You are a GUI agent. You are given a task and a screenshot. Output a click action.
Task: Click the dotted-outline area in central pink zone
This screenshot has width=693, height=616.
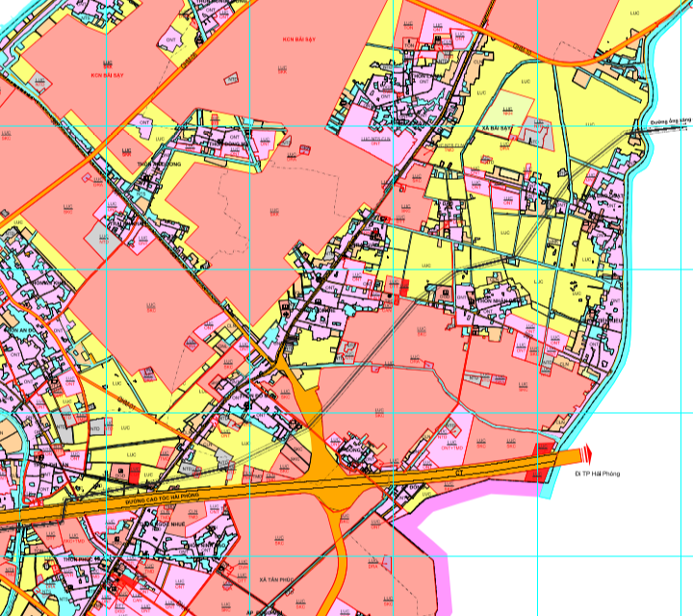click(279, 207)
